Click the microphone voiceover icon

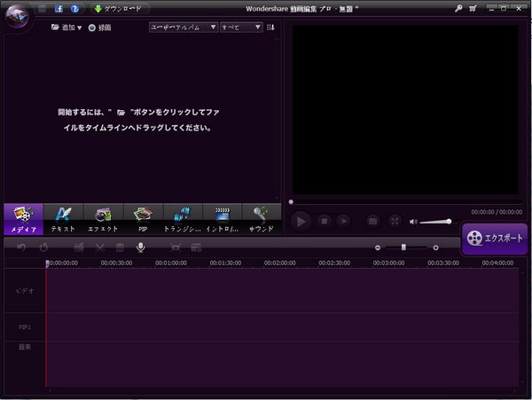pyautogui.click(x=141, y=247)
